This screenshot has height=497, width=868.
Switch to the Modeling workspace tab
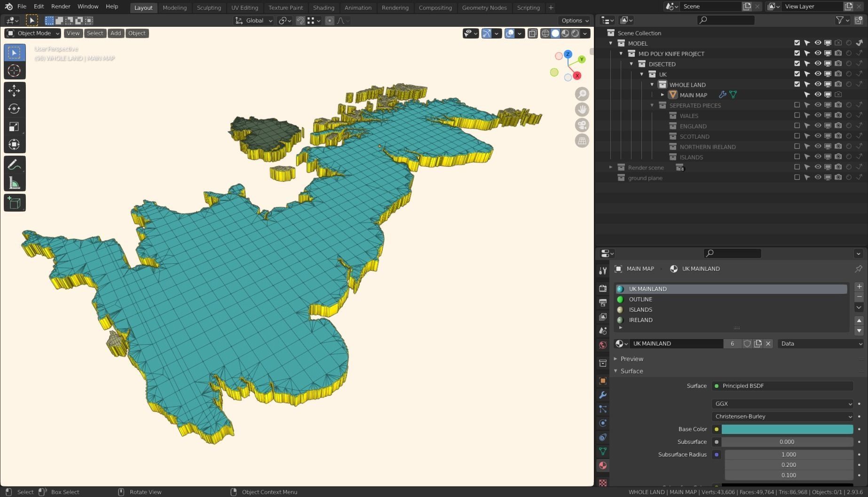(174, 8)
